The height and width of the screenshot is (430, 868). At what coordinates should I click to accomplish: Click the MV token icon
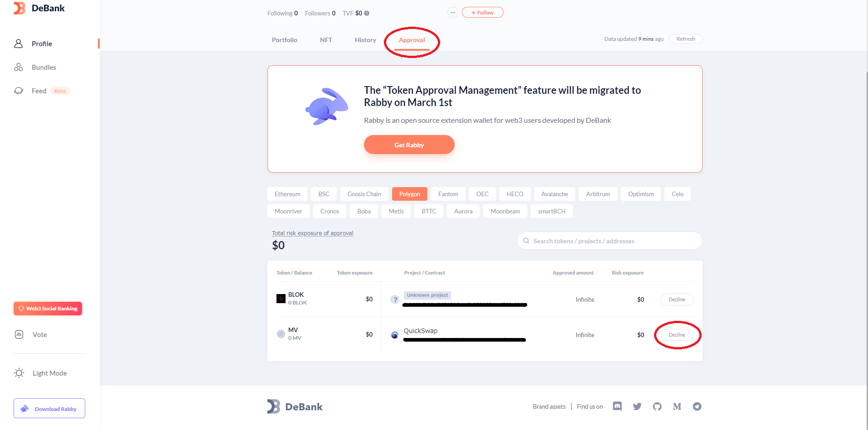(x=281, y=334)
